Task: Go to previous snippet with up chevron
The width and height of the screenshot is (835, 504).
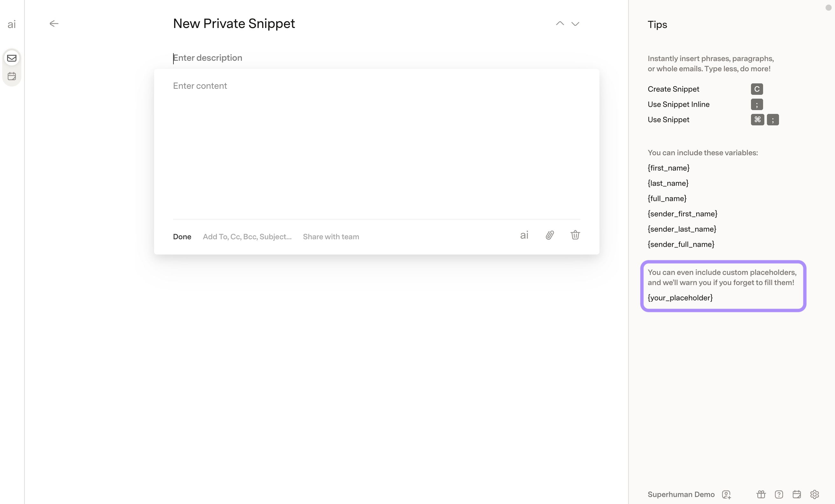Action: click(x=560, y=24)
